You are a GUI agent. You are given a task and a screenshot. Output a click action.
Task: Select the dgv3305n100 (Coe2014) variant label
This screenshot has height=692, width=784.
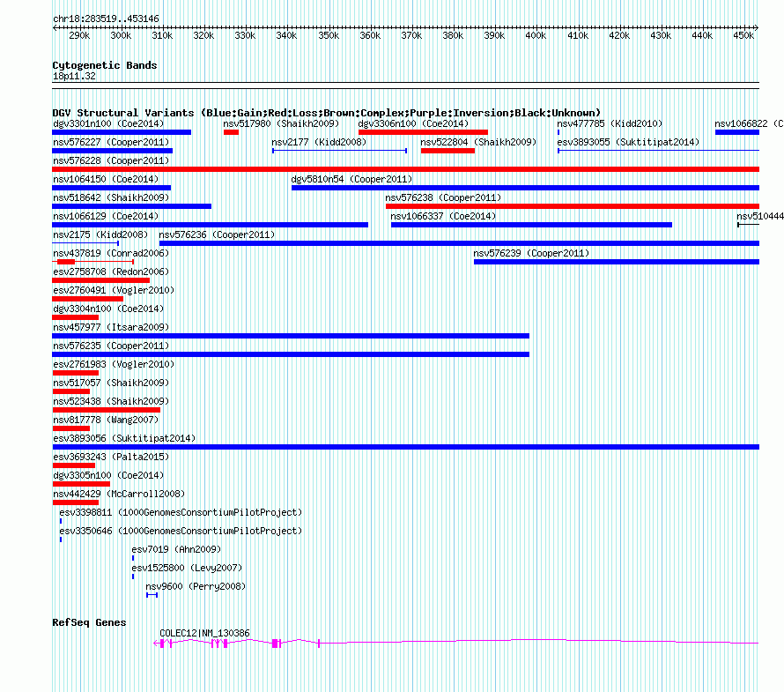(x=108, y=475)
